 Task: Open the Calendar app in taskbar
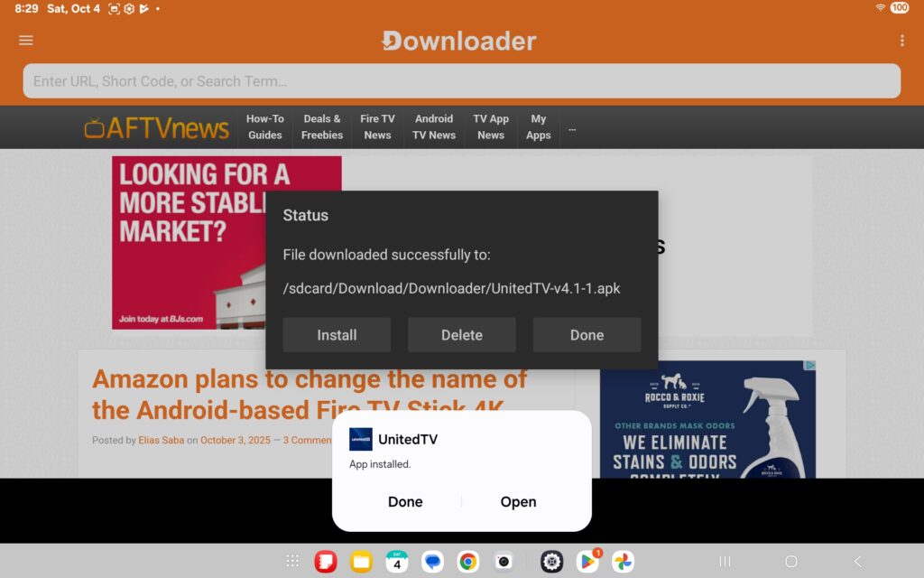397,562
